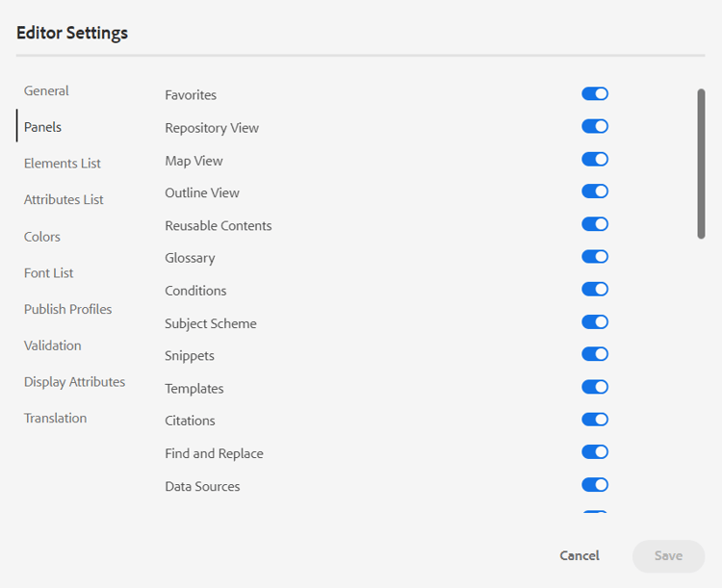
Task: Toggle the Subject Scheme switch
Action: click(595, 322)
